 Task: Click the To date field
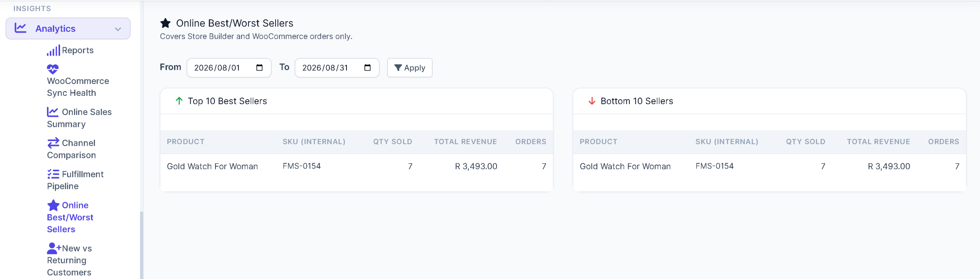click(x=337, y=68)
